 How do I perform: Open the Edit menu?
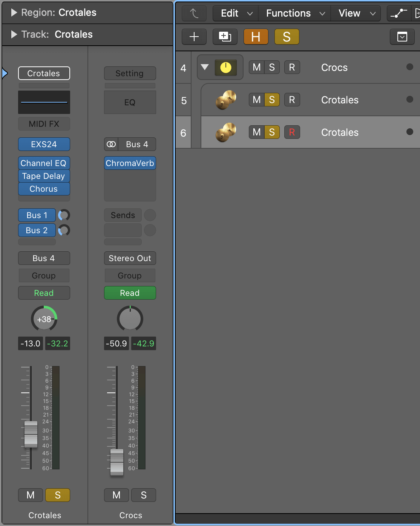(236, 13)
